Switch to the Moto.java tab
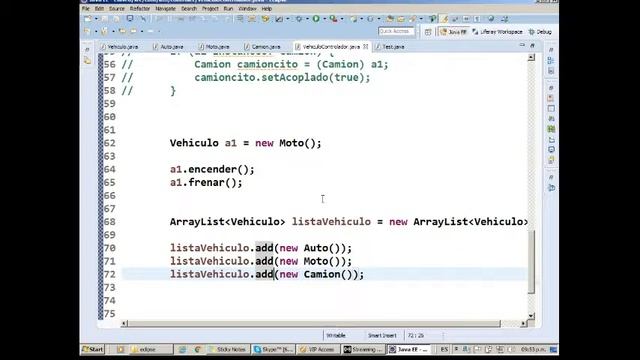This screenshot has height=360, width=640. [214, 47]
